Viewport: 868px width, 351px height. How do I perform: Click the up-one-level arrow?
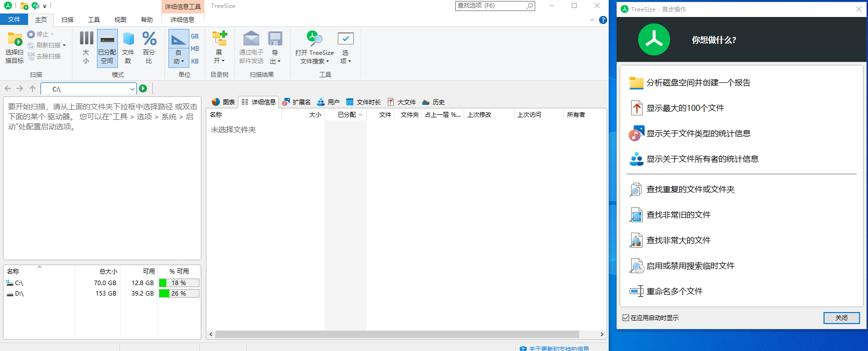click(32, 88)
